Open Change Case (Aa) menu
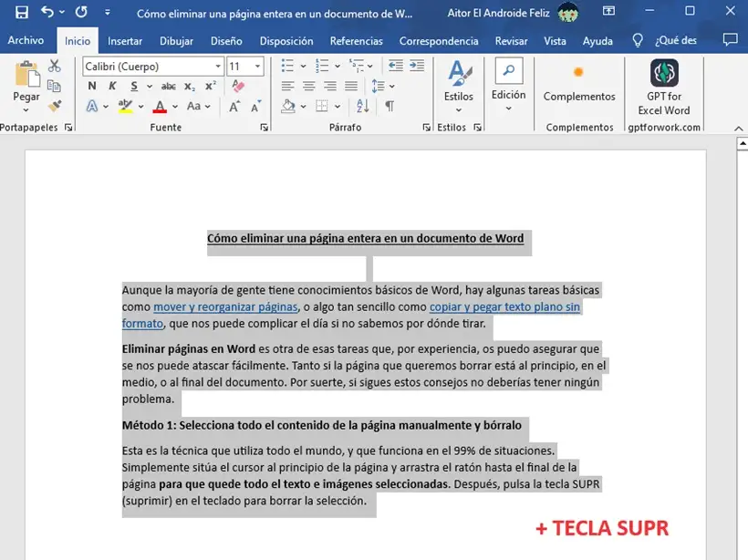 [198, 106]
